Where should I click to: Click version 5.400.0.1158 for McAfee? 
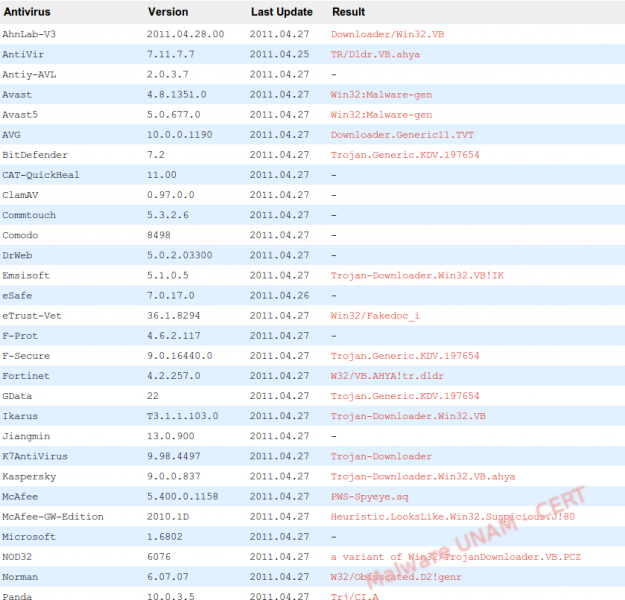tap(183, 496)
